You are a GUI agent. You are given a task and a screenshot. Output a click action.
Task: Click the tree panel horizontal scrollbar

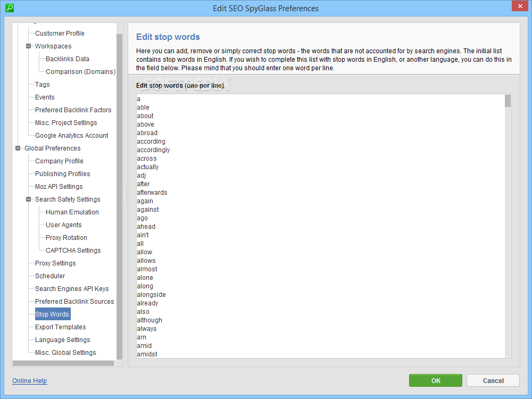pyautogui.click(x=63, y=363)
